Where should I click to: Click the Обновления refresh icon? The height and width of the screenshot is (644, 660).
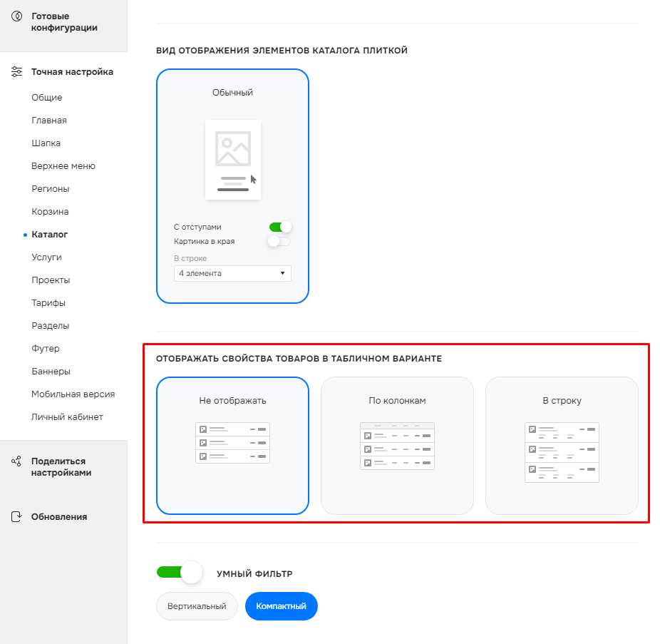[x=16, y=517]
